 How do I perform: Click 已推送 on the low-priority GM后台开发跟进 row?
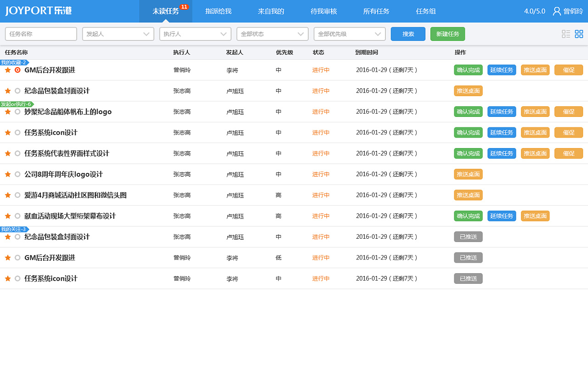(x=468, y=258)
